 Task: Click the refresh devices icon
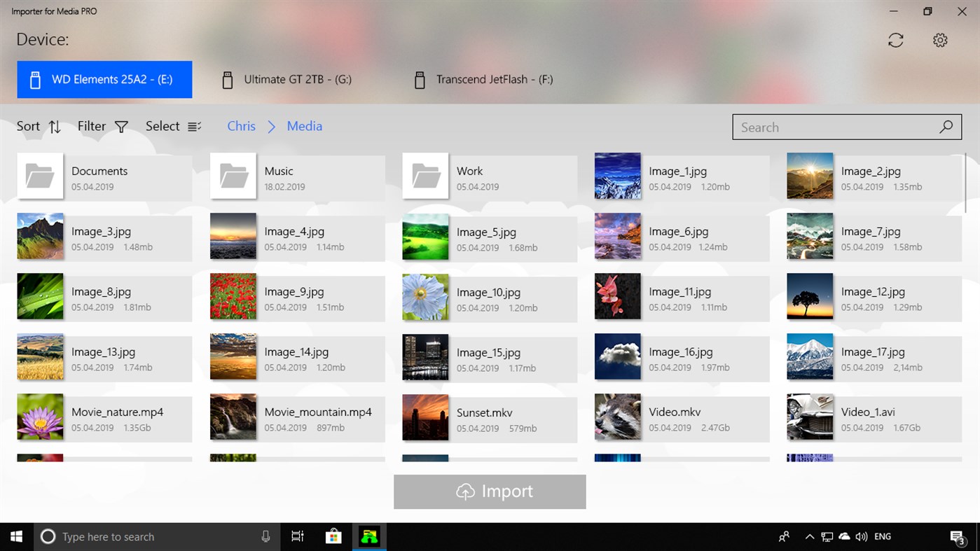pyautogui.click(x=895, y=40)
